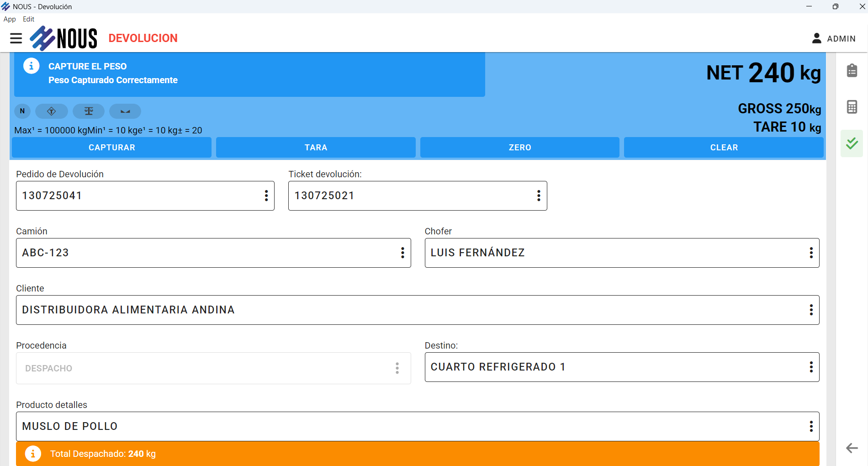The image size is (868, 466).
Task: Click the back arrow icon
Action: coord(852,448)
